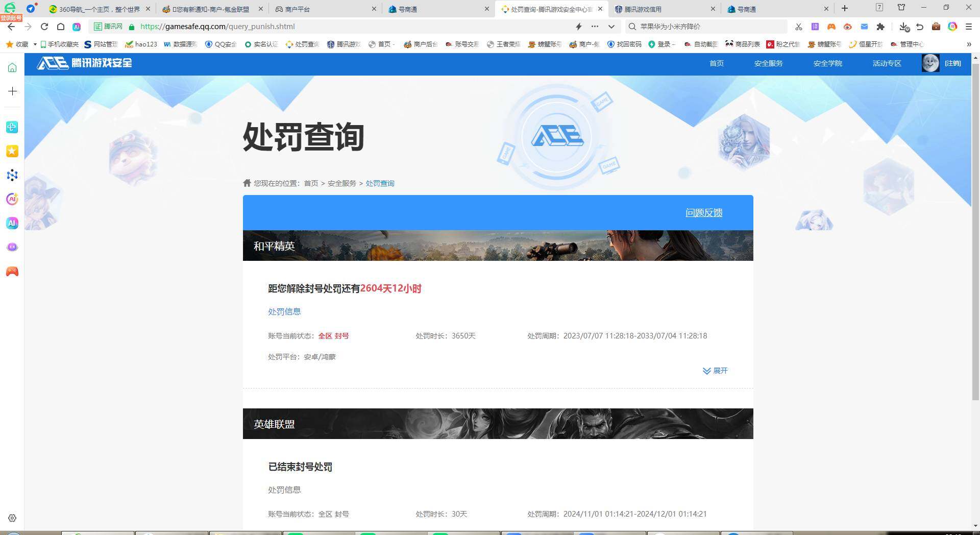Open the browser hamburger main menu
The height and width of the screenshot is (535, 980).
pyautogui.click(x=969, y=27)
